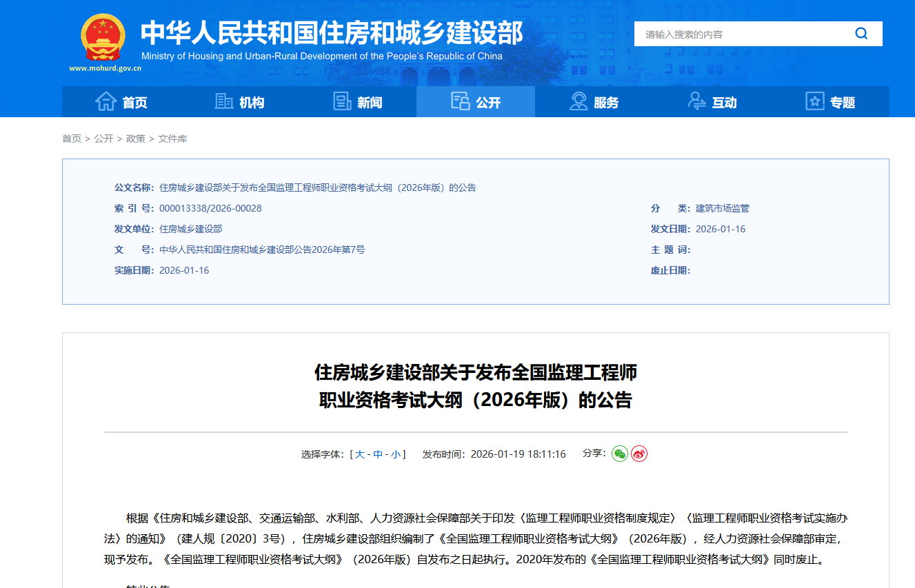Click 政策 breadcrumb link
915x588 pixels.
point(136,139)
